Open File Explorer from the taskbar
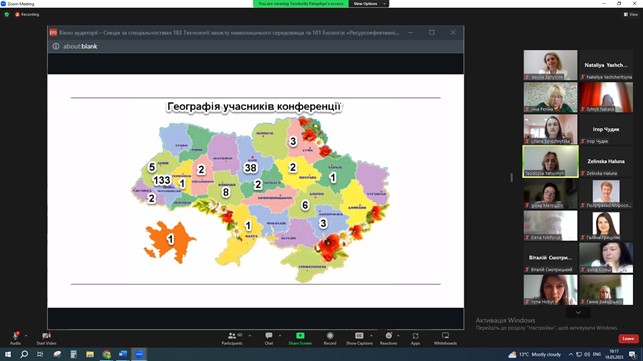Image resolution: width=643 pixels, height=361 pixels. [90, 354]
